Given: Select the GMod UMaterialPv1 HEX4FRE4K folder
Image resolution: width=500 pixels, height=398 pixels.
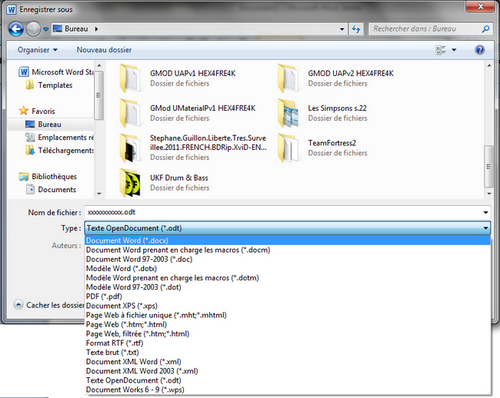Looking at the screenshot, I should (x=188, y=113).
